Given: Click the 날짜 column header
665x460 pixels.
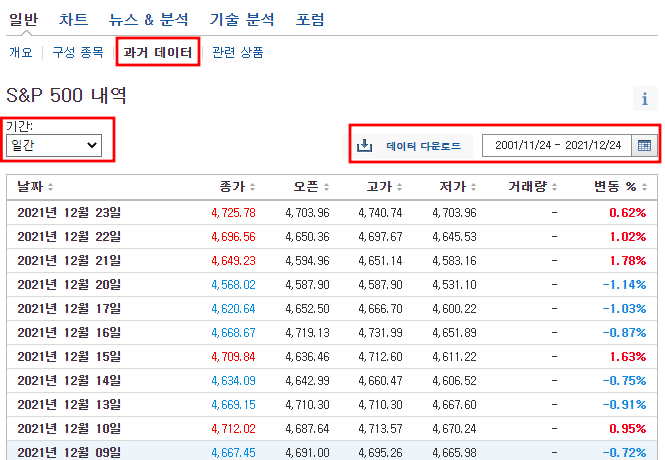Looking at the screenshot, I should pos(30,187).
